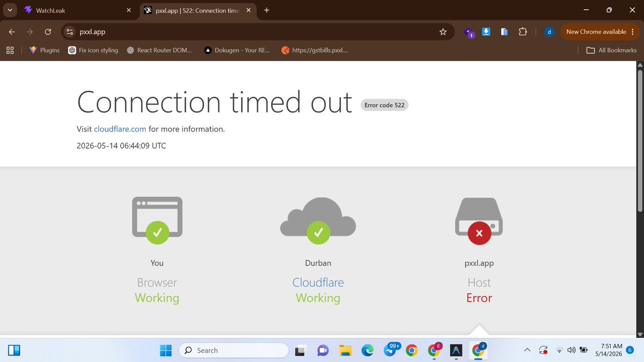Click the 'Browser' label under You
Viewport: 644px width, 362px height.
157,283
